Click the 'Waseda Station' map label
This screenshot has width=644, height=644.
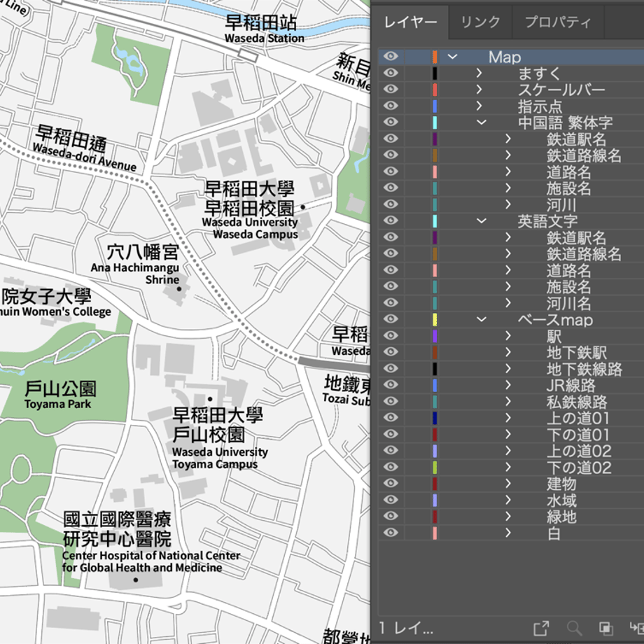tap(265, 38)
